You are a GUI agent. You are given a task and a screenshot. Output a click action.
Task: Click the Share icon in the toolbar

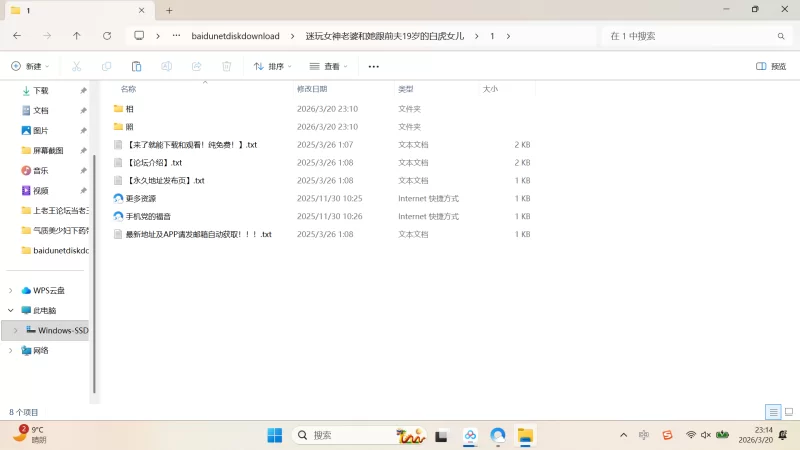197,66
